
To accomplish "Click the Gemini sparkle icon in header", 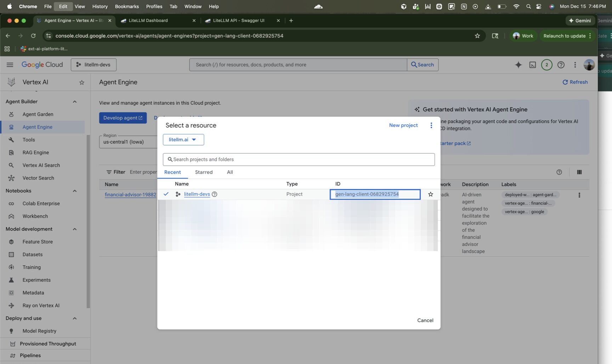I will (x=518, y=65).
